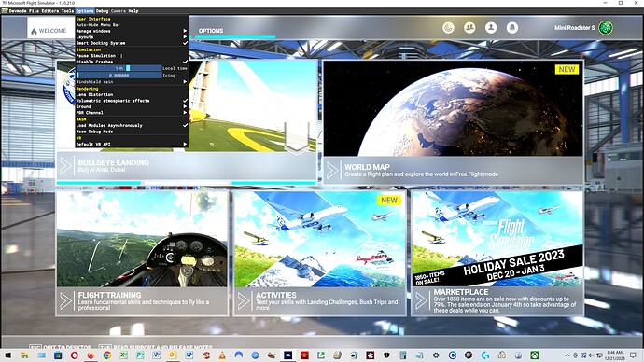The height and width of the screenshot is (362, 644).
Task: Click the Marketplace chevron arrow
Action: 421,301
